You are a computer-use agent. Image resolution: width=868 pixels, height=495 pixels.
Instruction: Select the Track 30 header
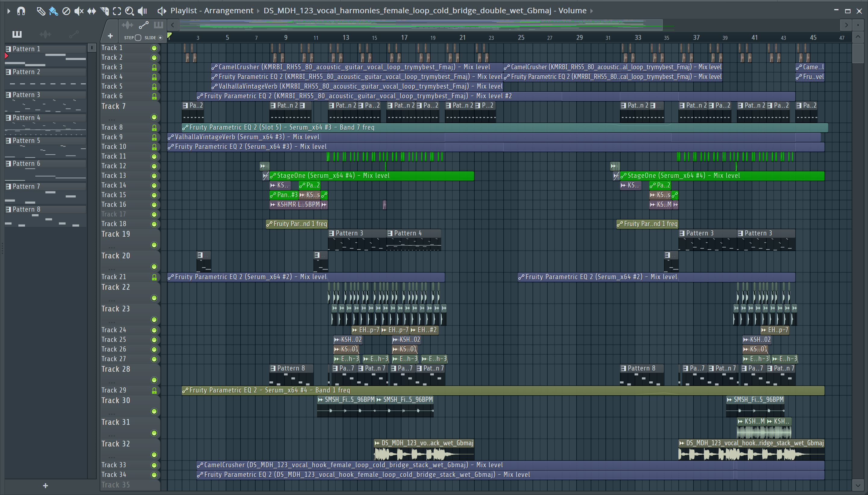click(130, 406)
